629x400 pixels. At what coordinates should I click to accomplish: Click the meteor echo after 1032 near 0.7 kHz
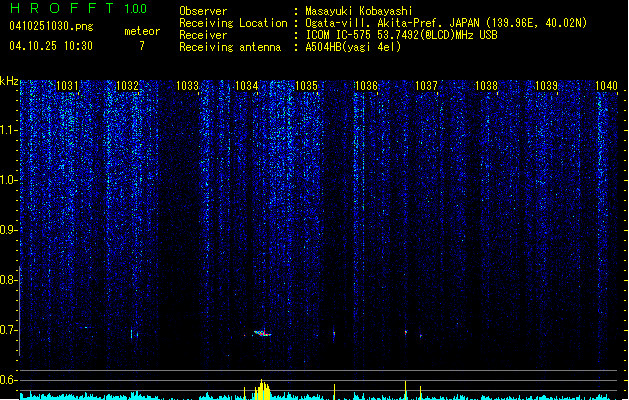coord(134,334)
